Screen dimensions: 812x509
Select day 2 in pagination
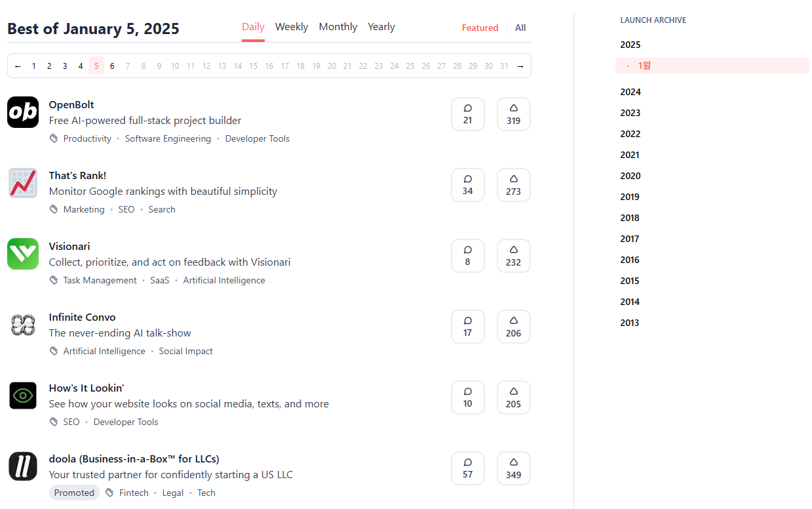49,66
